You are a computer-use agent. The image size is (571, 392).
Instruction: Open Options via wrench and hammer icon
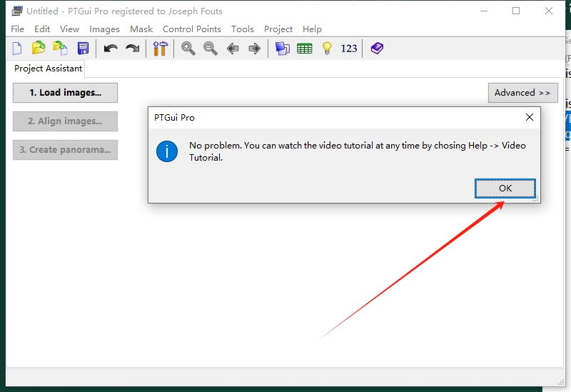pyautogui.click(x=160, y=49)
